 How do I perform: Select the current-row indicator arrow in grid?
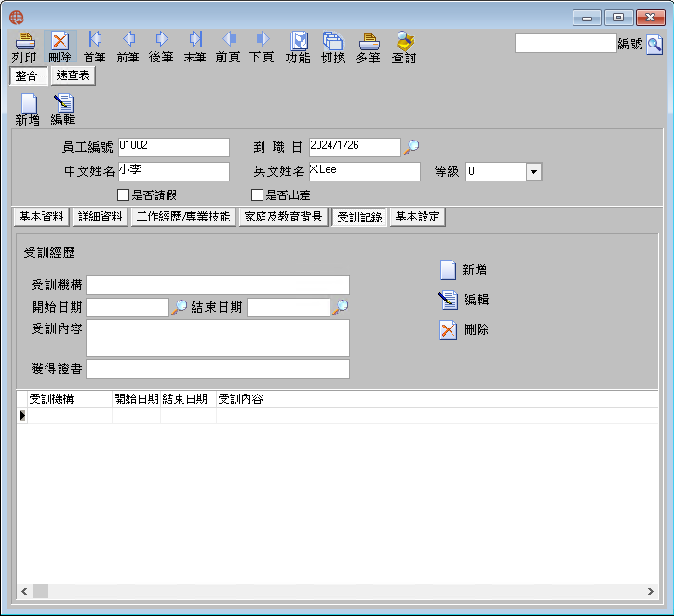click(x=22, y=415)
